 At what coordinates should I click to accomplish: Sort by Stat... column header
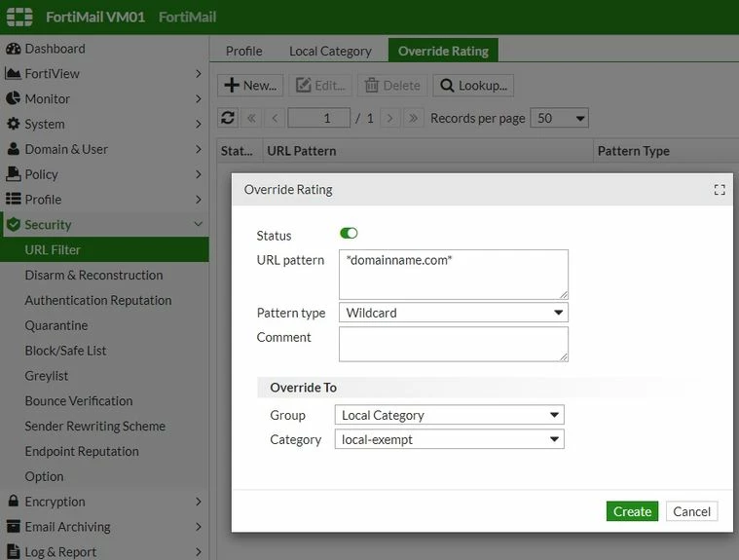point(239,151)
